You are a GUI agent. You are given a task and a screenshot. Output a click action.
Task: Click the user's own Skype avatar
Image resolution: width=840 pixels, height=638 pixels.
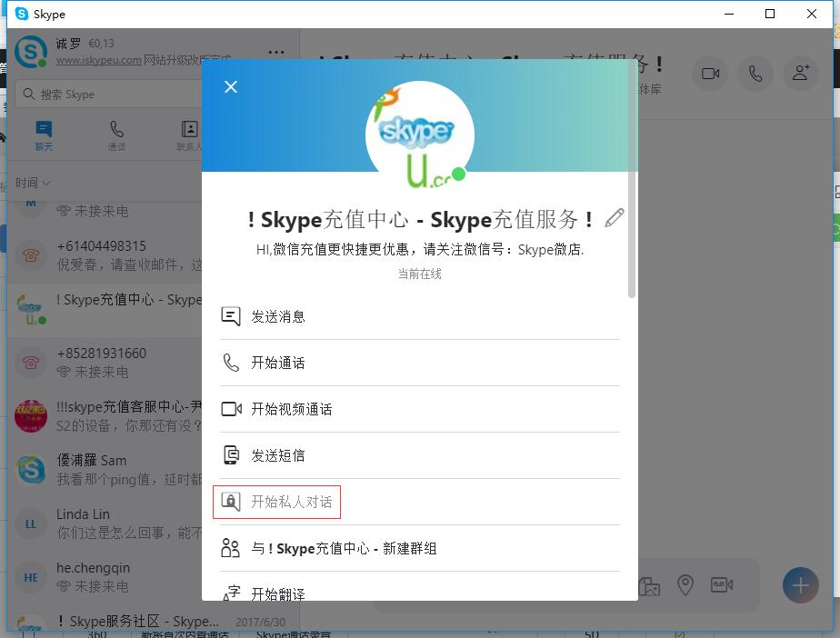(31, 52)
